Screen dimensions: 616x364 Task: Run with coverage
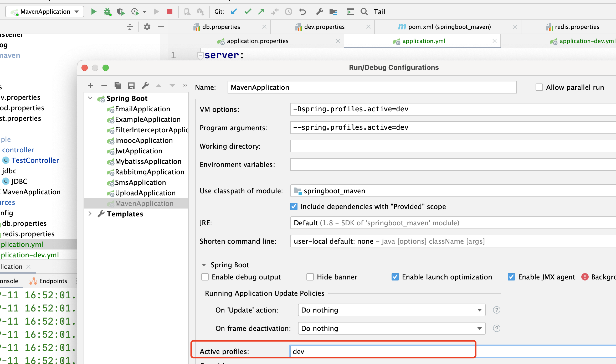[x=121, y=12]
